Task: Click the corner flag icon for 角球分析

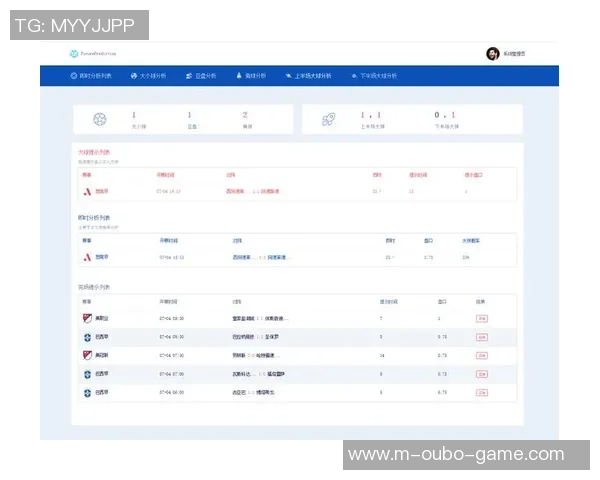Action: tap(239, 75)
